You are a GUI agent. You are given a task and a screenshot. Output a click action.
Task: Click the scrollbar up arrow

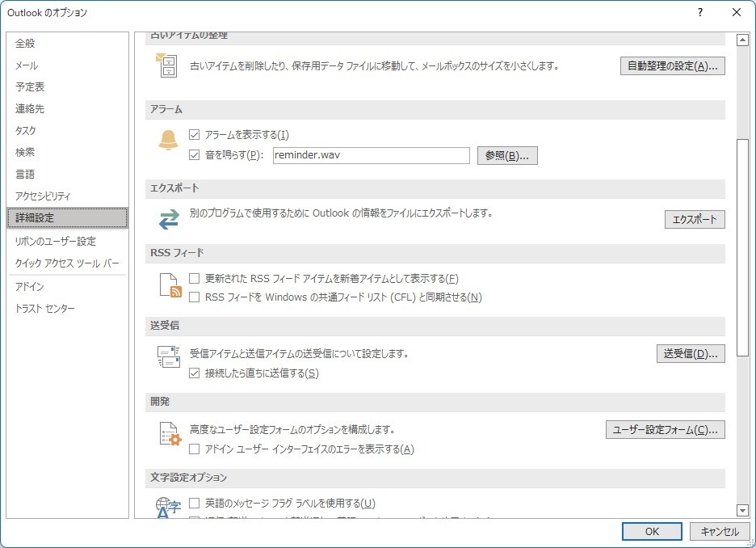click(x=742, y=40)
